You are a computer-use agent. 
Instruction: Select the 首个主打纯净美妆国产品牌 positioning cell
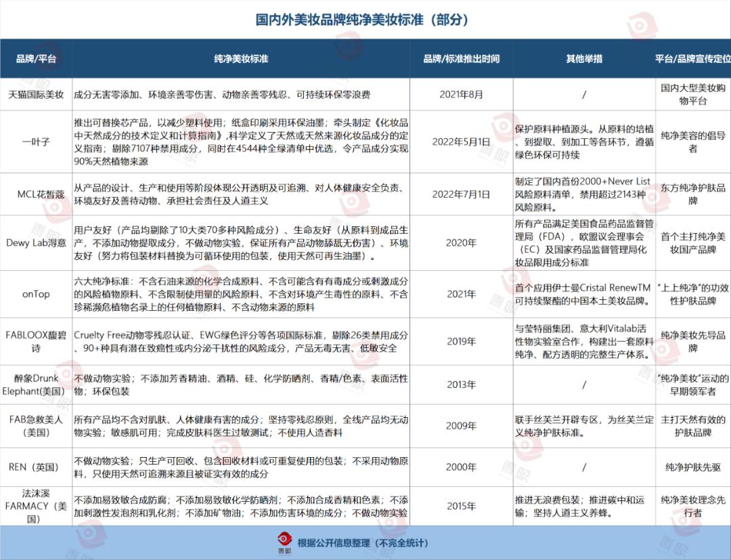click(693, 243)
